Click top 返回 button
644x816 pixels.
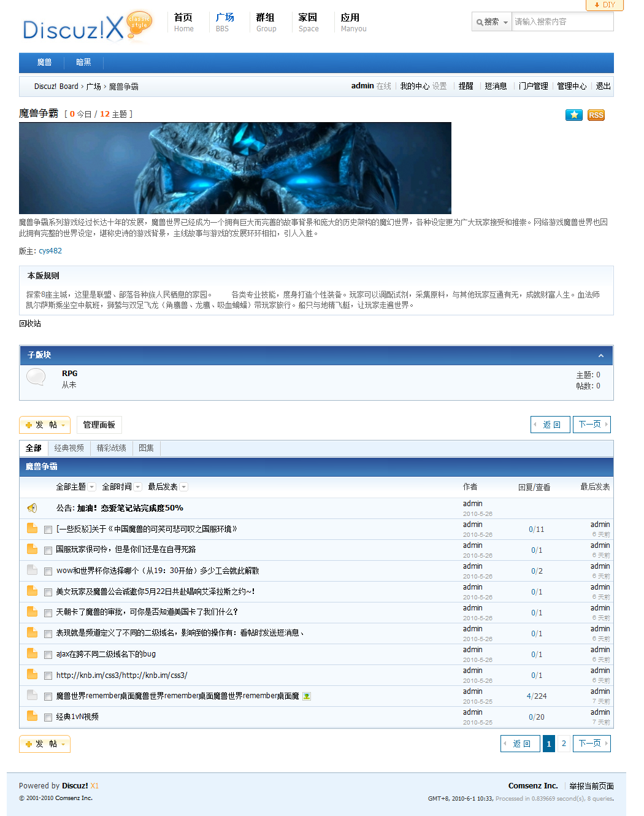click(550, 425)
